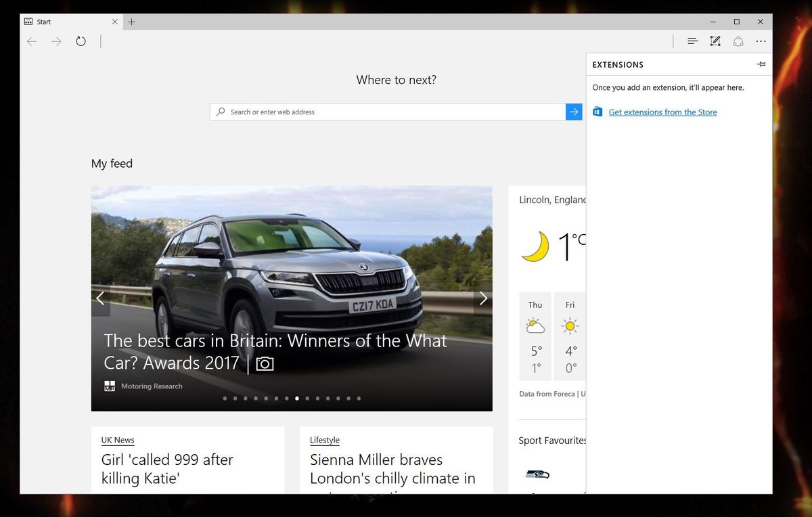Open the Hub panel
This screenshot has height=517, width=812.
tap(692, 41)
